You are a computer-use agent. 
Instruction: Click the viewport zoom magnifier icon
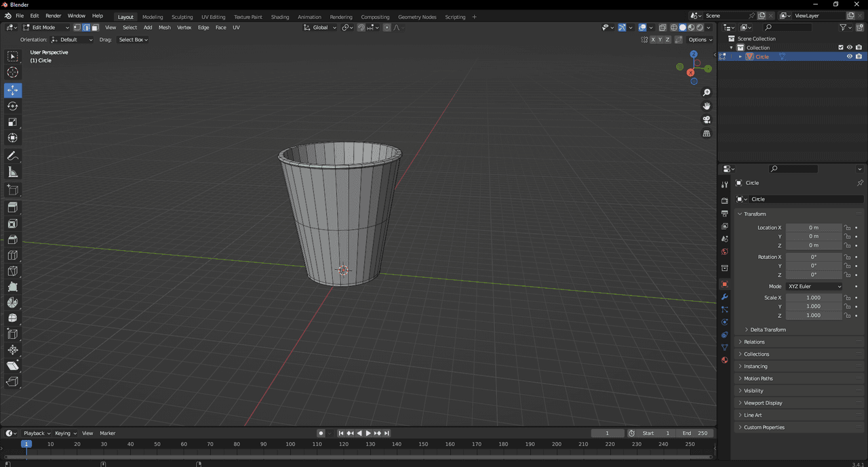[x=707, y=93]
